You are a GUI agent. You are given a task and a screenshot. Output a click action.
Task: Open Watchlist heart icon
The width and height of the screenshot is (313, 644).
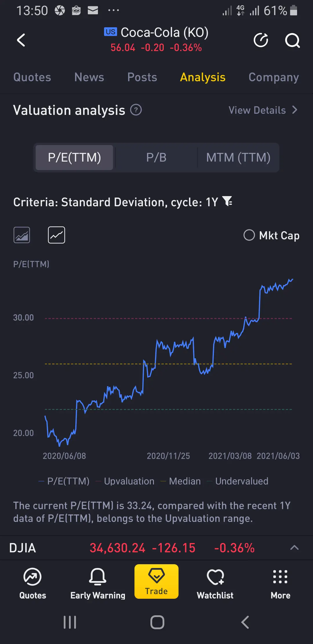coord(215,583)
